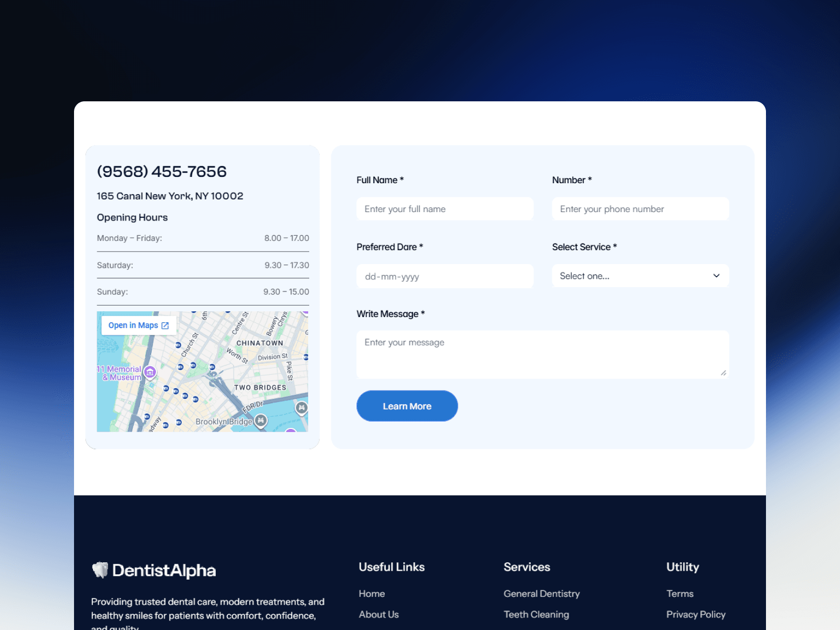
Task: Click the Brooklyn Bridge map marker
Action: tap(261, 421)
